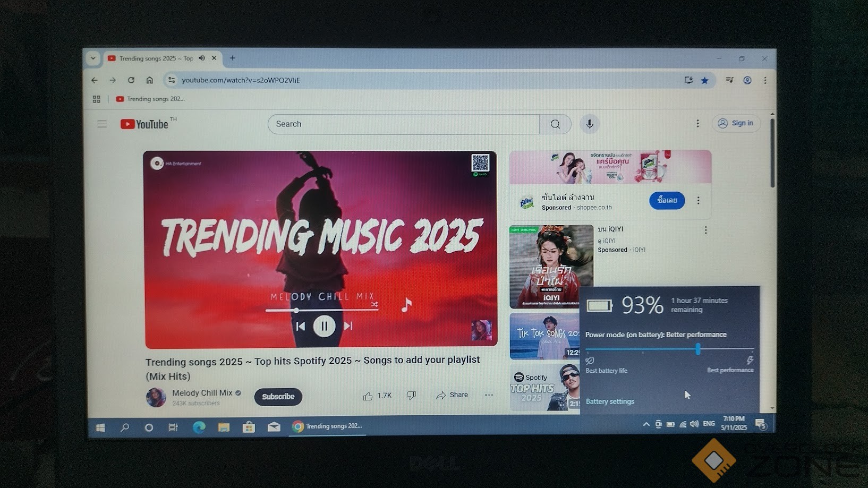Viewport: 868px width, 488px height.
Task: Seek on the in-video progress bar
Action: 321,310
